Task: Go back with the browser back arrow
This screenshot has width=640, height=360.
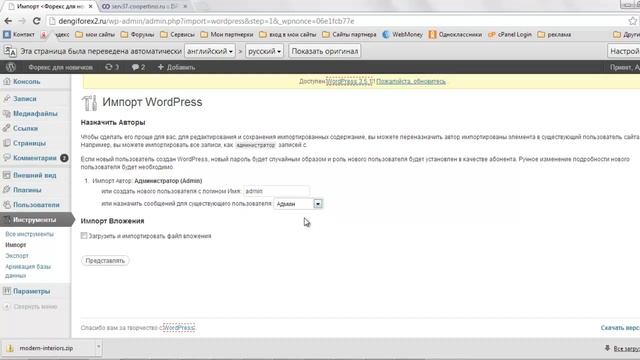Action: (8, 21)
